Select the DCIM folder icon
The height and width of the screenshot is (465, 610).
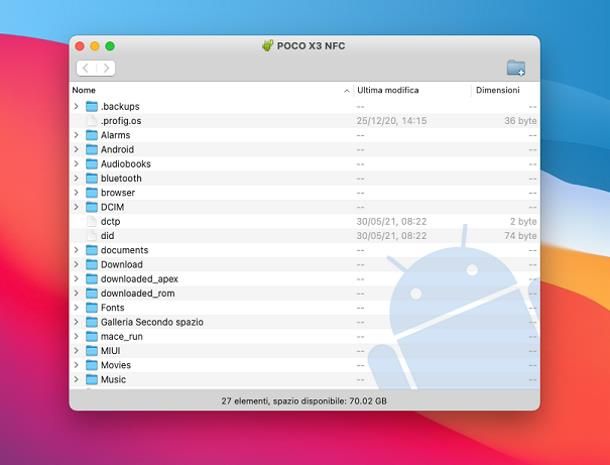(x=91, y=207)
